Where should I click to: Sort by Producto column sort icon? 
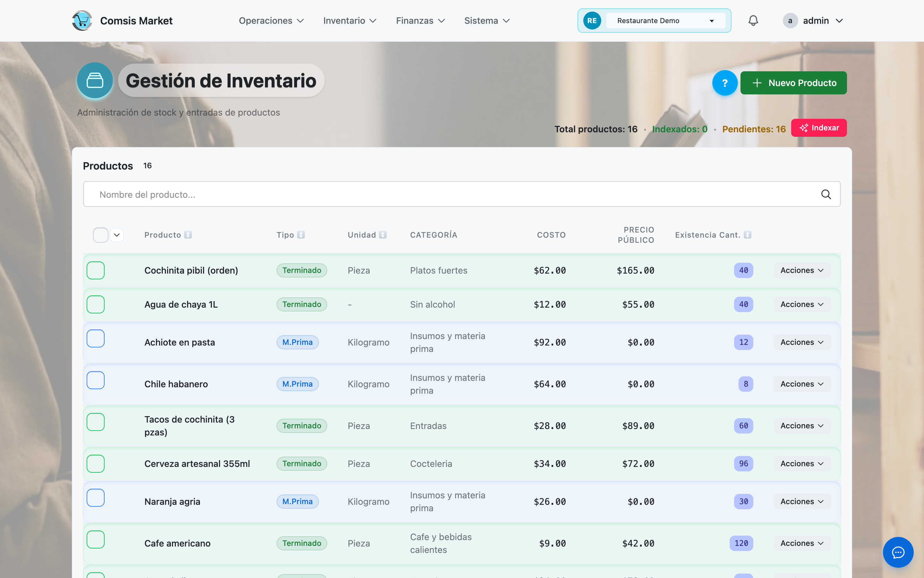click(188, 235)
